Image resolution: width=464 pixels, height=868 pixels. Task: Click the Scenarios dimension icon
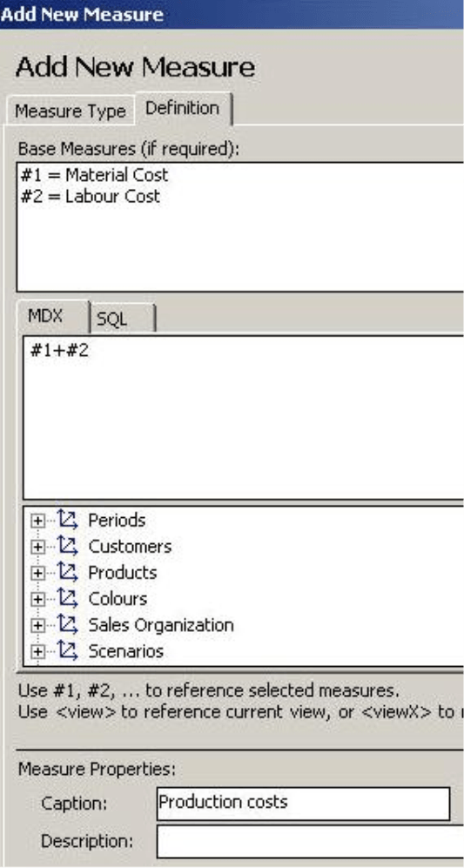68,651
